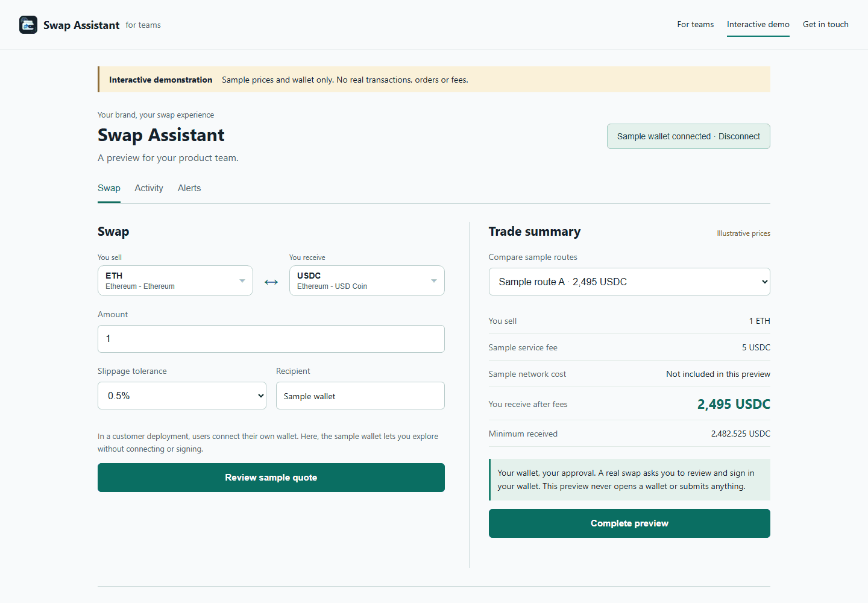Open the USDC receive token dropdown arrow
Image resolution: width=868 pixels, height=603 pixels.
point(434,281)
